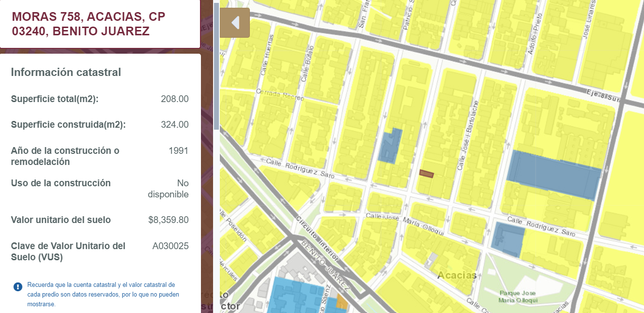The width and height of the screenshot is (644, 313).
Task: Select the blue parcel beside Parque Jose Maria Olloqui
Action: click(x=508, y=239)
